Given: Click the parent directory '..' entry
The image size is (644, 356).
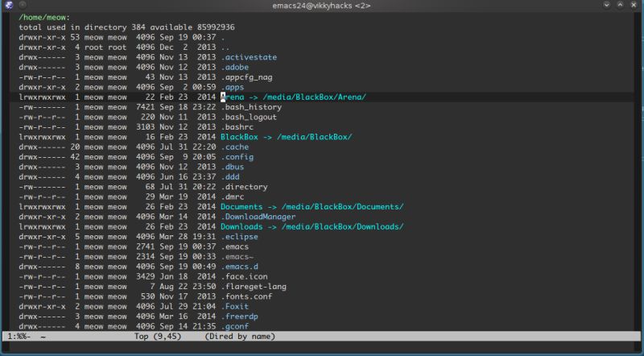Looking at the screenshot, I should pyautogui.click(x=225, y=48).
